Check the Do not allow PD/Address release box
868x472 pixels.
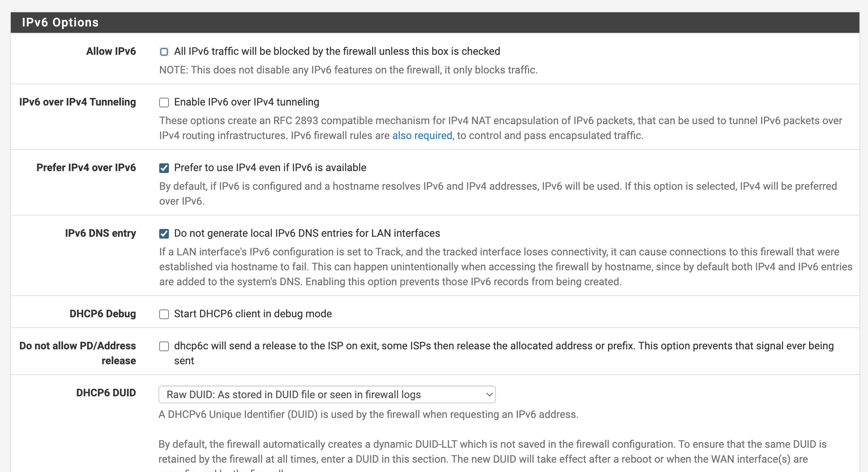pos(164,346)
